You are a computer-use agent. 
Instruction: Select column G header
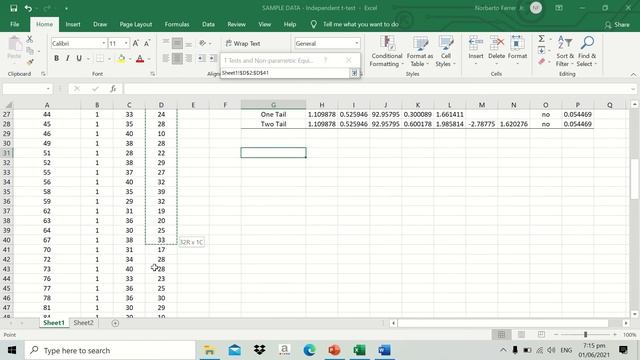click(x=273, y=105)
